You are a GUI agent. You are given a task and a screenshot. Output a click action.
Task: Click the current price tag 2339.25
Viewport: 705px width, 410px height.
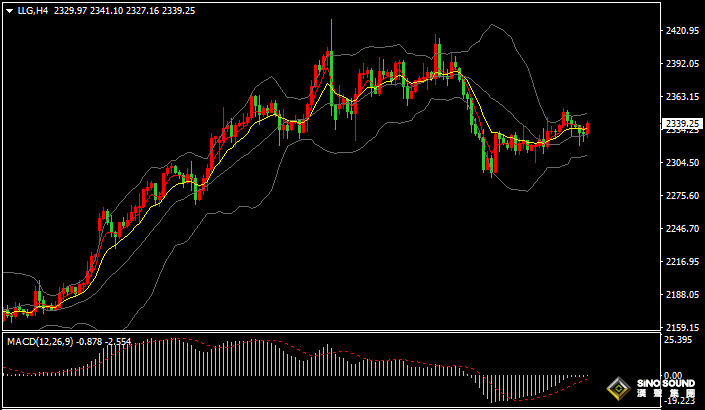682,123
